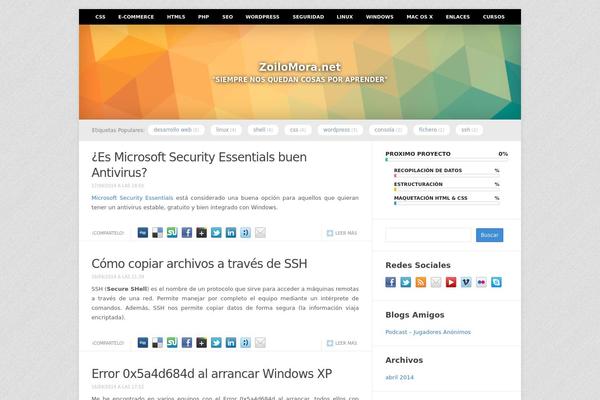The image size is (600, 400).
Task: Share Microsoft Security Essentials post on Digg
Action: pyautogui.click(x=143, y=232)
